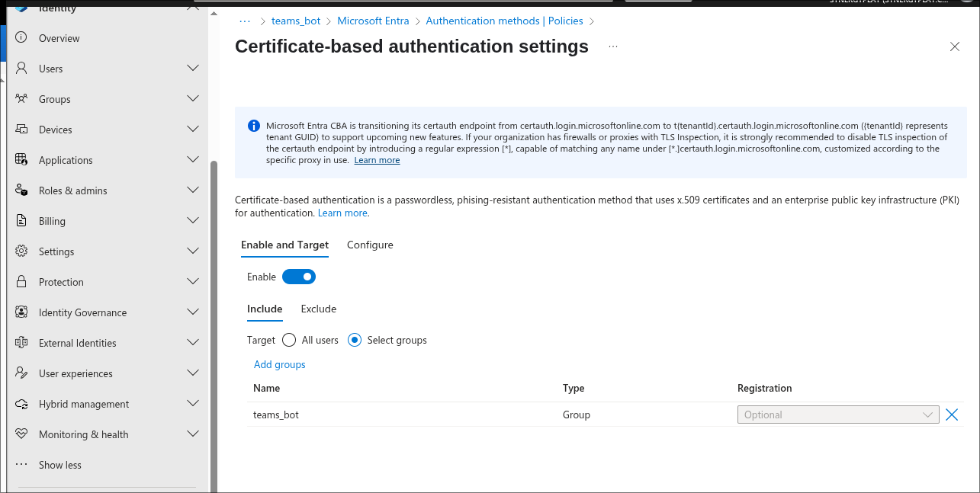Expand the Roles & admins chevron
The height and width of the screenshot is (493, 980).
(193, 190)
